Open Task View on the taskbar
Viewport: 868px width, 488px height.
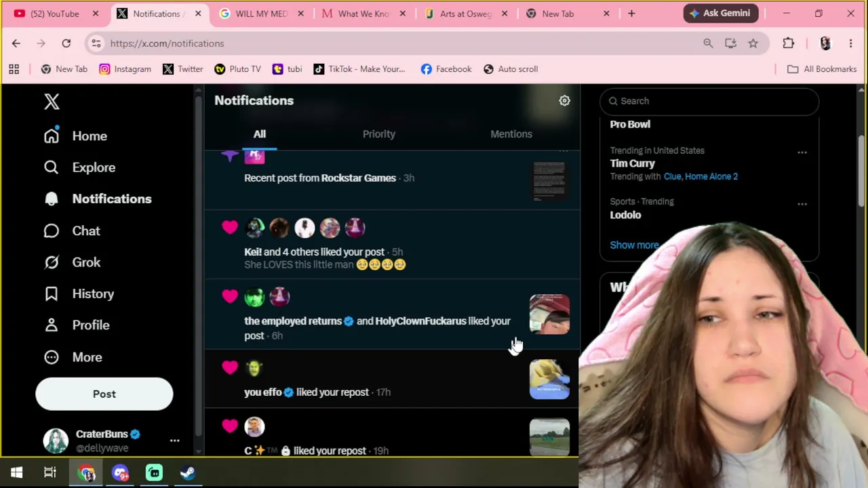pyautogui.click(x=50, y=472)
